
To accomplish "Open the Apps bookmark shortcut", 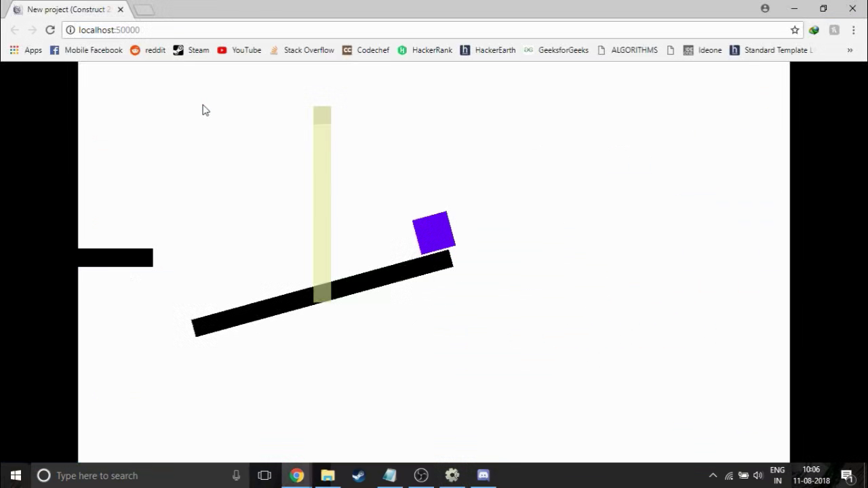I will (26, 50).
